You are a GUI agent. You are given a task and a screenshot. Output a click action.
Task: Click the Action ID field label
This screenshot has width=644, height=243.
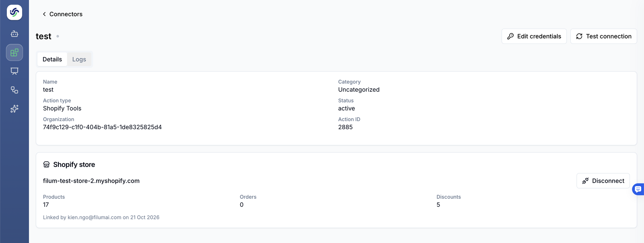(349, 119)
